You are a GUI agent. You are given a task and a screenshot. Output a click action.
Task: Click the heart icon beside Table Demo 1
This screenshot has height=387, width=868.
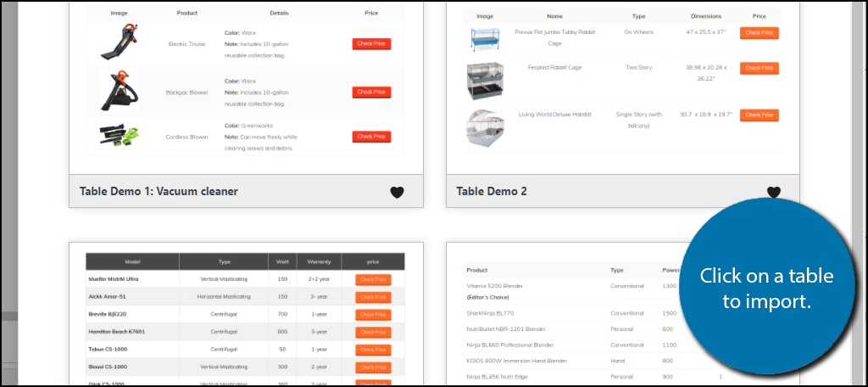[x=397, y=192]
